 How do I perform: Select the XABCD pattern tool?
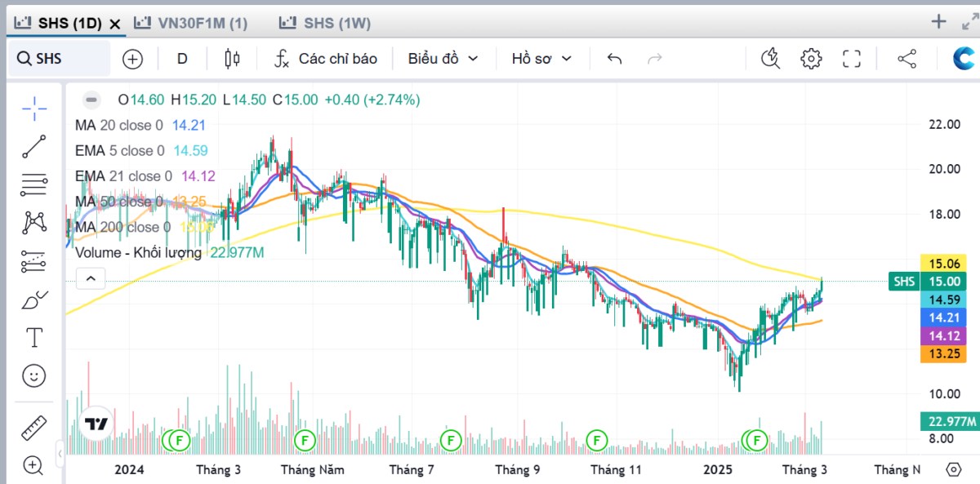pyautogui.click(x=33, y=222)
